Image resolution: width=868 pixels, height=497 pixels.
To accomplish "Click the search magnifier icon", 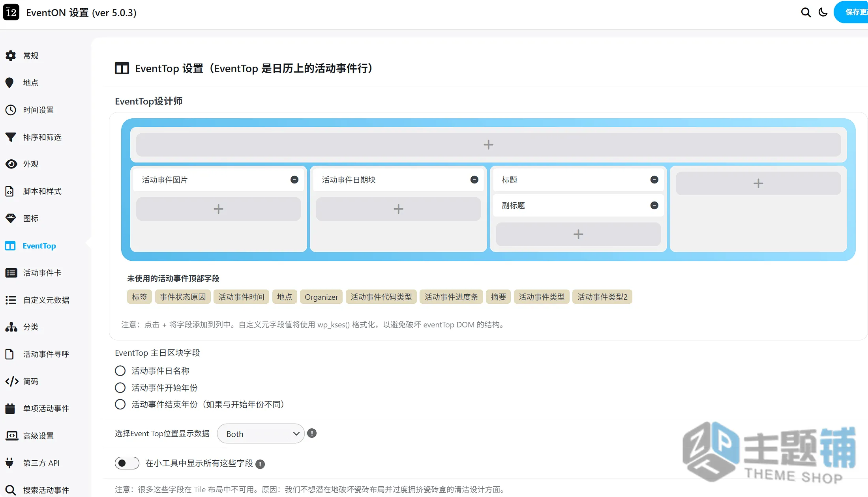I will click(806, 13).
